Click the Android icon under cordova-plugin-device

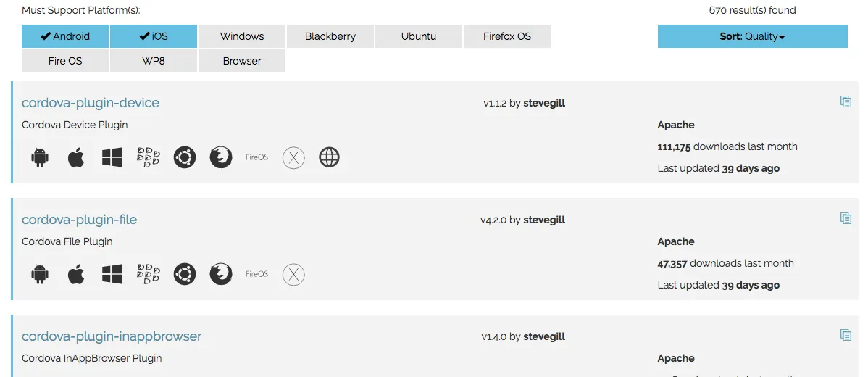click(40, 157)
